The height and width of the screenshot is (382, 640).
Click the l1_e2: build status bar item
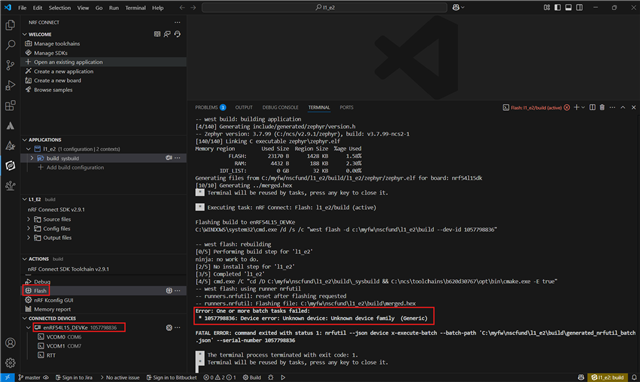[608, 378]
